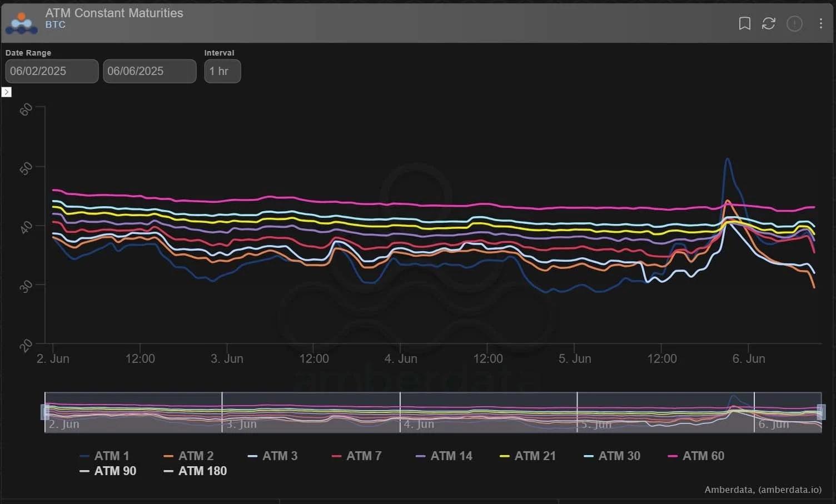Toggle ATM 14 series in legend
The width and height of the screenshot is (836, 504).
(444, 456)
